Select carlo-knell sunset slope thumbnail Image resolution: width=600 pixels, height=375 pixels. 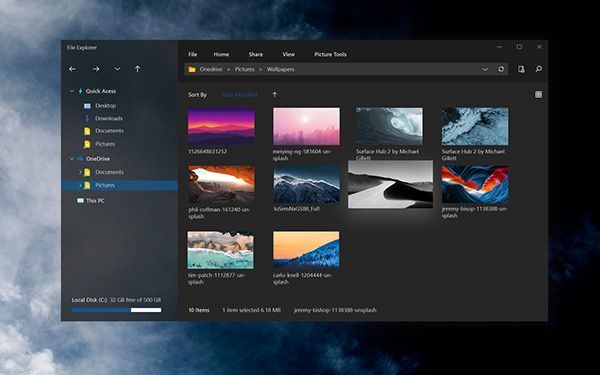pyautogui.click(x=306, y=250)
